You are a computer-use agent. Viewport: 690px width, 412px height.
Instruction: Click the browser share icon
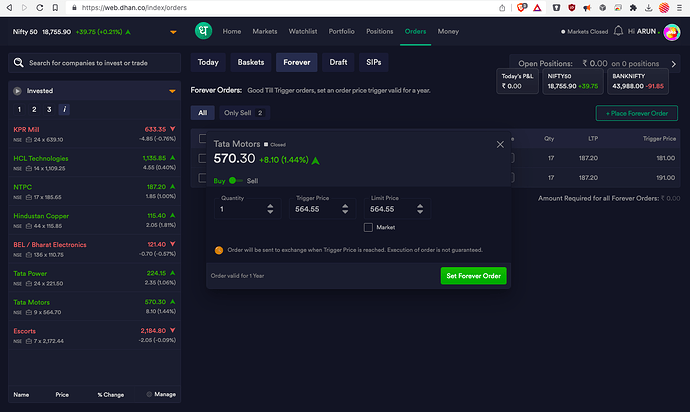[502, 7]
